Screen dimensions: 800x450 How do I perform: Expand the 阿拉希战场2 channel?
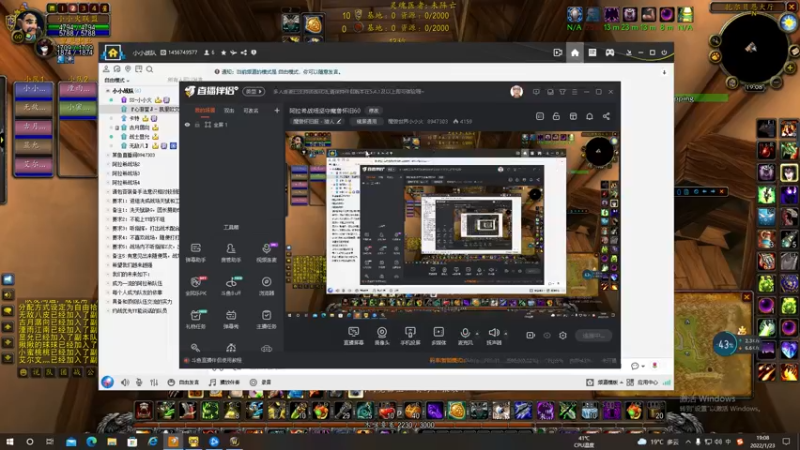(x=108, y=164)
